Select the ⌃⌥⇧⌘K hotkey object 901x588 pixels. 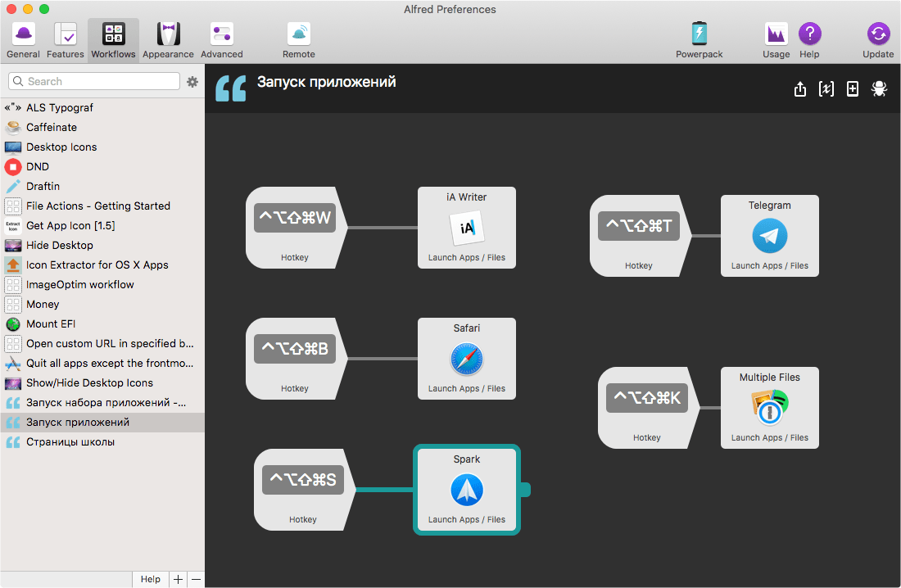tap(648, 408)
